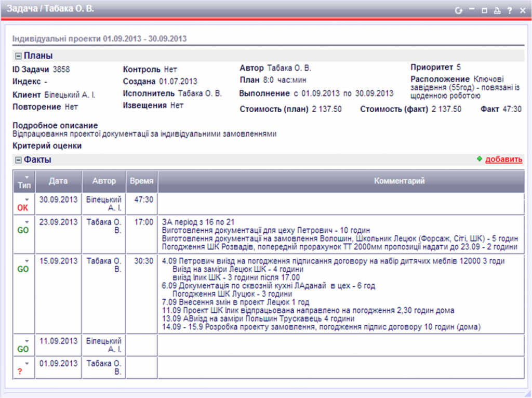The width and height of the screenshot is (532, 398).
Task: Click comment line 7.09 Внесення змін в проект
Action: (235, 302)
